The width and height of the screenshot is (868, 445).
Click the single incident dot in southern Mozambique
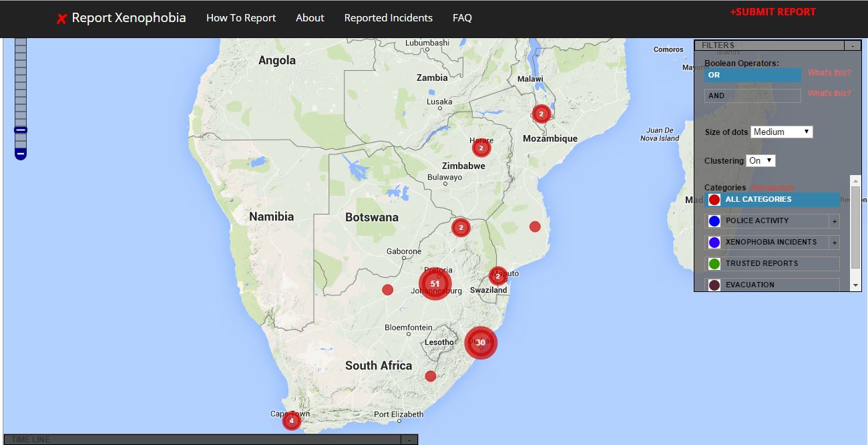(535, 227)
